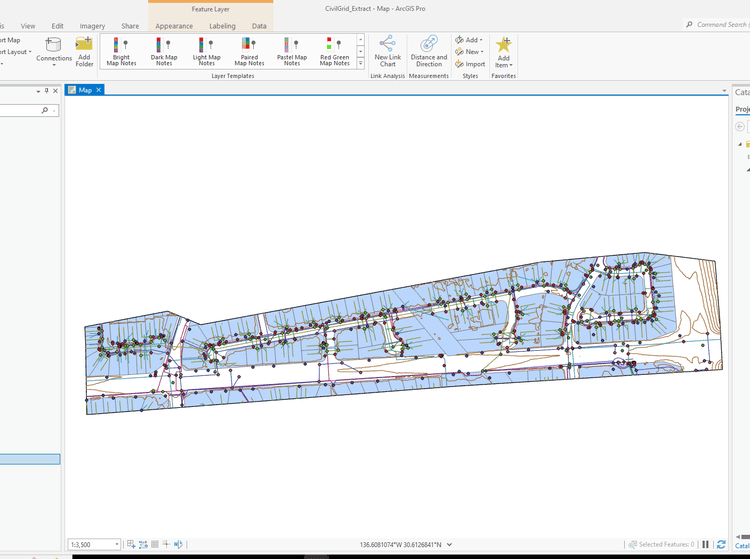The width and height of the screenshot is (750, 559).
Task: Open the Edit ribbon tab
Action: pos(57,26)
